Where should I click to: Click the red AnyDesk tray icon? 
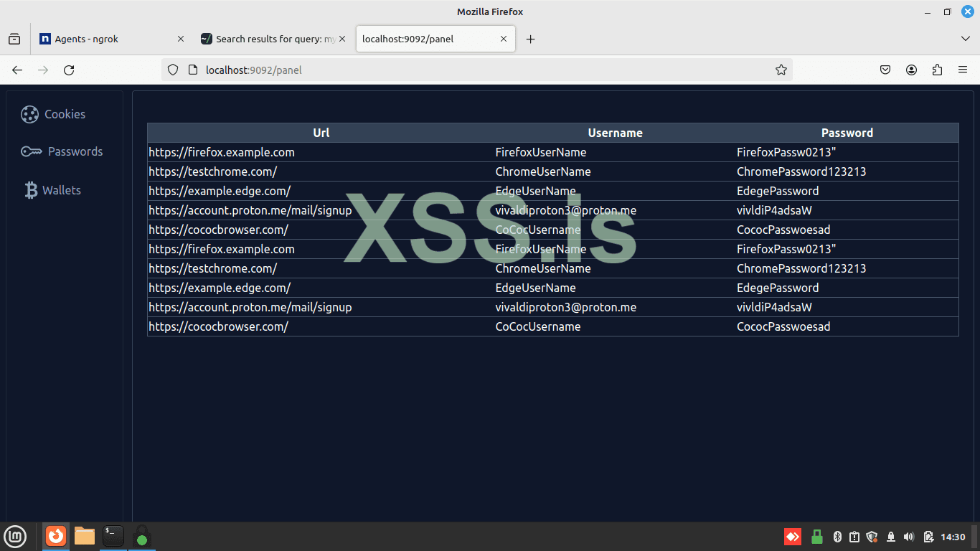coord(793,537)
